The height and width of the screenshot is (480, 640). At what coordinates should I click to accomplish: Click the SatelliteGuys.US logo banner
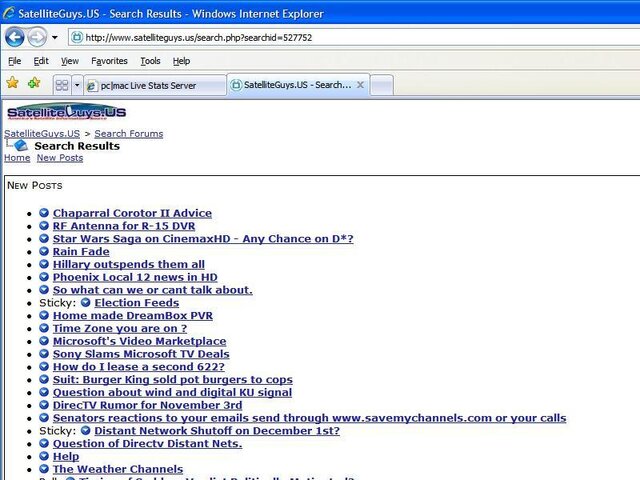(x=67, y=111)
